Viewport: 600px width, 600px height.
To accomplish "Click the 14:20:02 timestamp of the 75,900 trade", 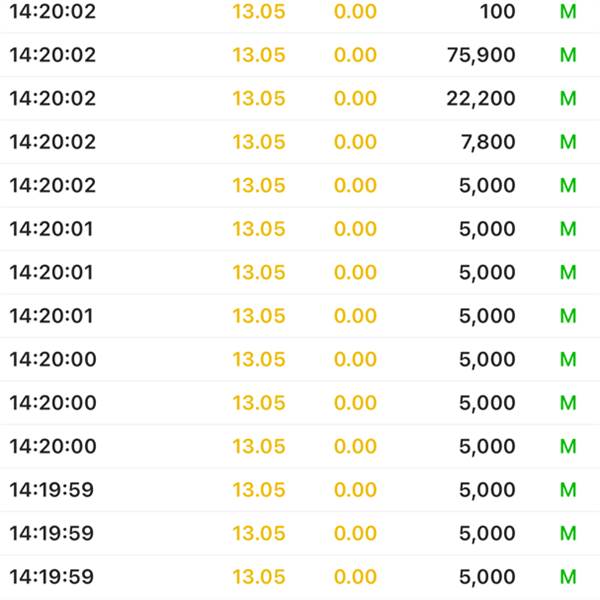I will pyautogui.click(x=53, y=55).
